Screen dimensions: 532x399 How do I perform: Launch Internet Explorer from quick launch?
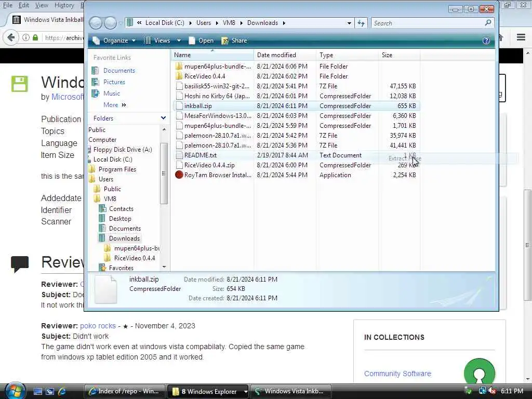(x=62, y=392)
